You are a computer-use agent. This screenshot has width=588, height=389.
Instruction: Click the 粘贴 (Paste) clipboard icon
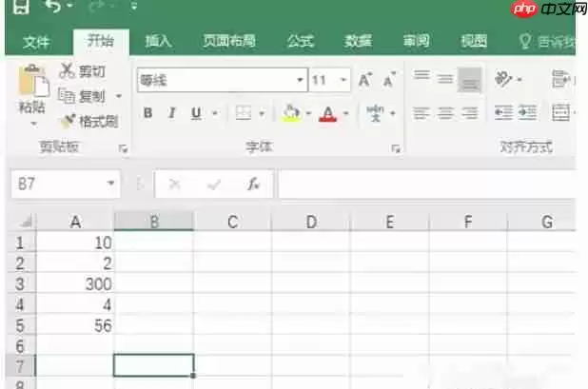pos(33,80)
